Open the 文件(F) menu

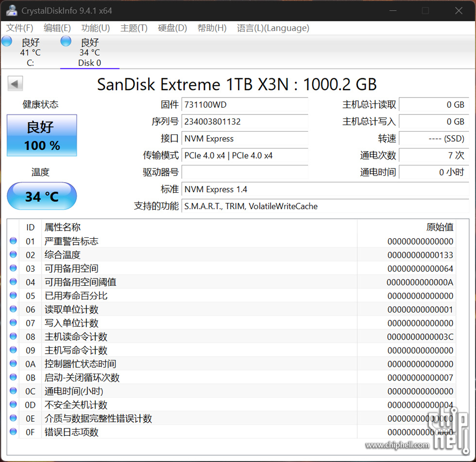19,28
